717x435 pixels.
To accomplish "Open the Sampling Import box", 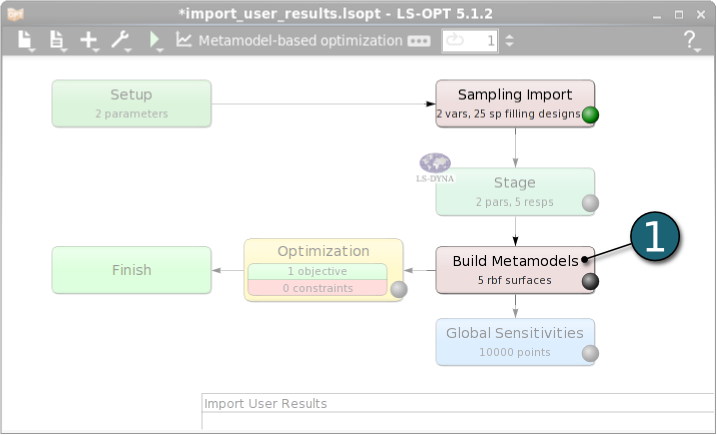I will tap(515, 103).
